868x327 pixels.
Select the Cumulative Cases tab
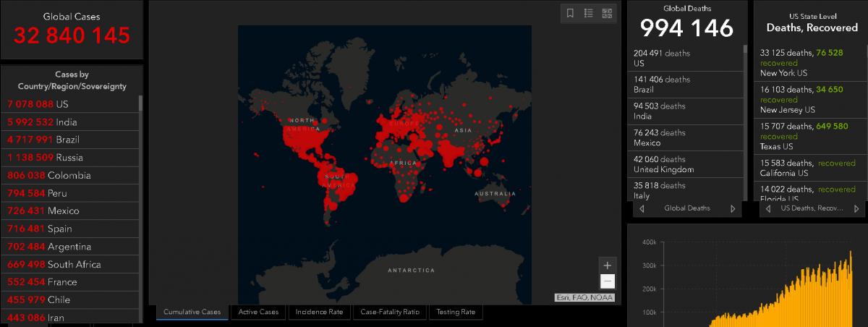192,312
